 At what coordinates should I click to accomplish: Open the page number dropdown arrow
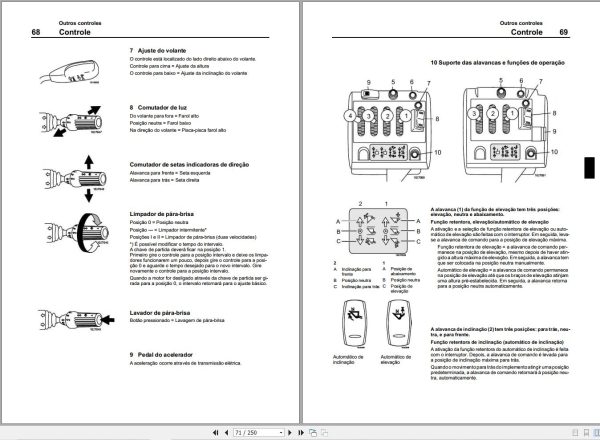coord(281,433)
